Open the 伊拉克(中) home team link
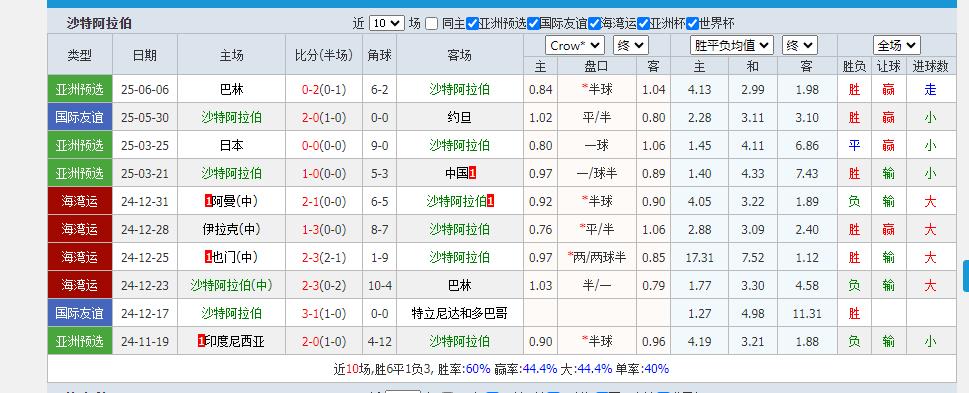Image resolution: width=969 pixels, height=393 pixels. point(232,229)
